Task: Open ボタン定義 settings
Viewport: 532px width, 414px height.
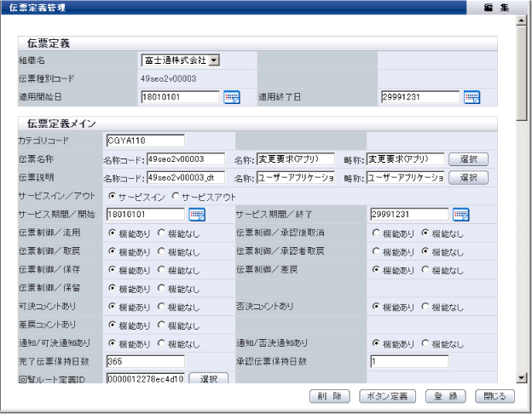Action: pyautogui.click(x=386, y=396)
